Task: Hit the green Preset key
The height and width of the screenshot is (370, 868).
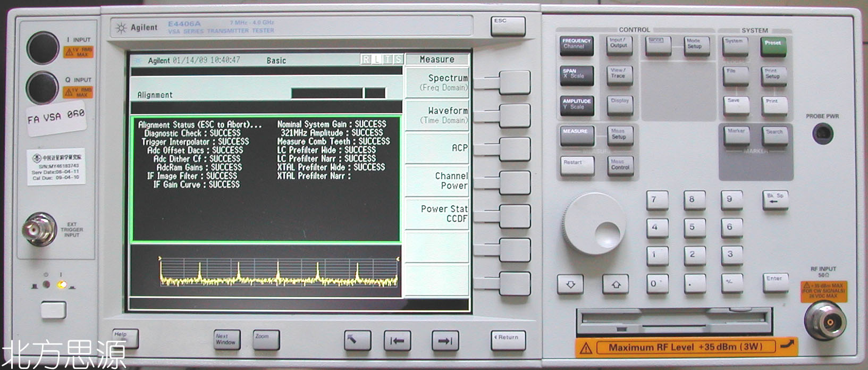Action: point(773,46)
